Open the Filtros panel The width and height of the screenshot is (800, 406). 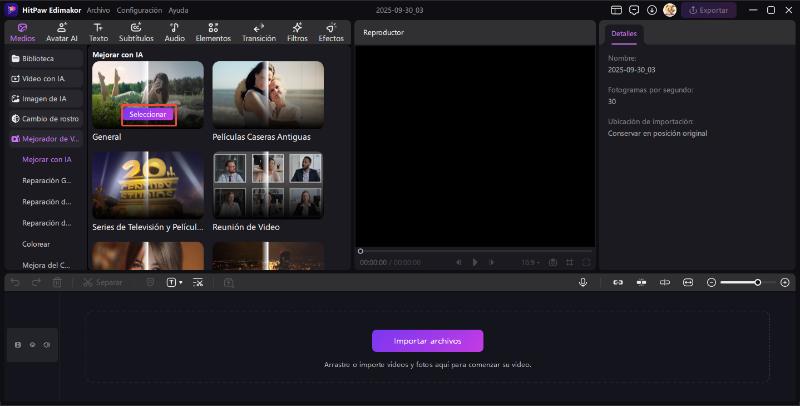click(297, 32)
